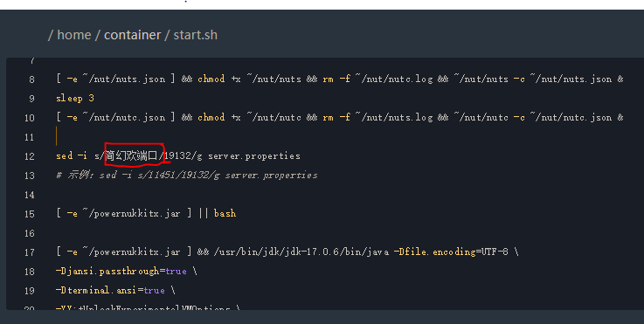Image resolution: width=644 pixels, height=324 pixels.
Task: Select start.sh in the breadcrumb path
Action: pyautogui.click(x=195, y=35)
